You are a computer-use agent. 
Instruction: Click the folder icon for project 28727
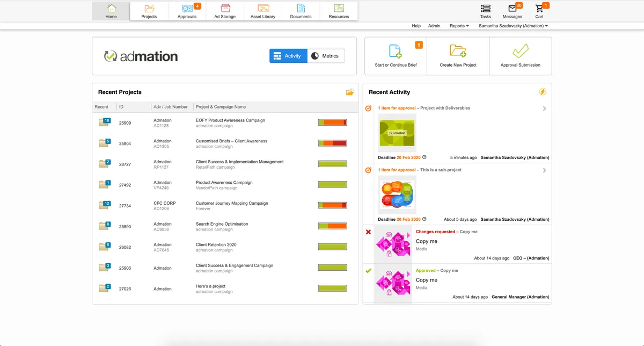pos(104,164)
